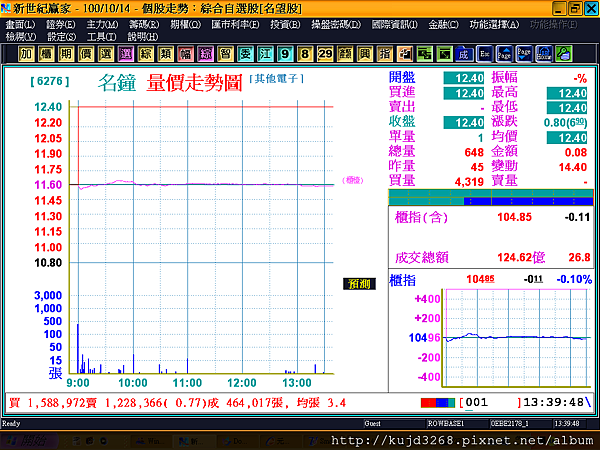
Task: Click the 其他電子 category label
Action: [276, 79]
